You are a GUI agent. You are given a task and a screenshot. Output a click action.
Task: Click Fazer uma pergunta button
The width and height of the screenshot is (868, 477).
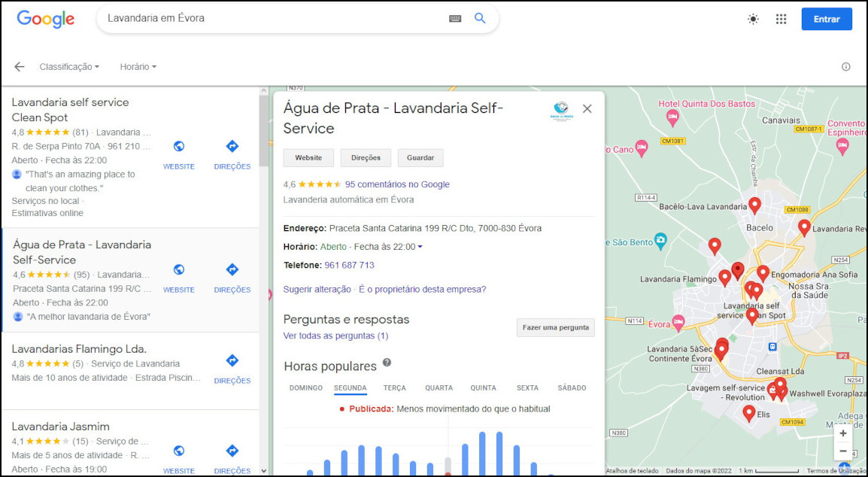coord(555,327)
